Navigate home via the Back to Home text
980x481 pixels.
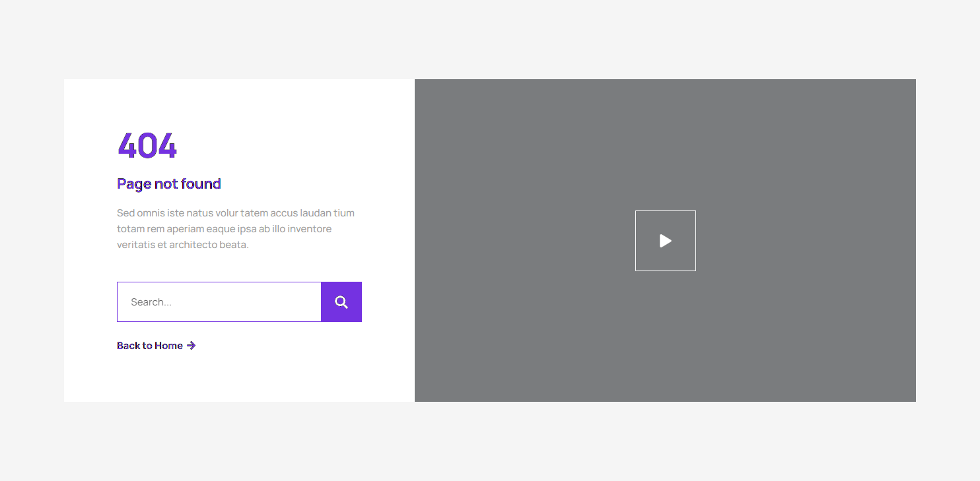[x=149, y=345]
